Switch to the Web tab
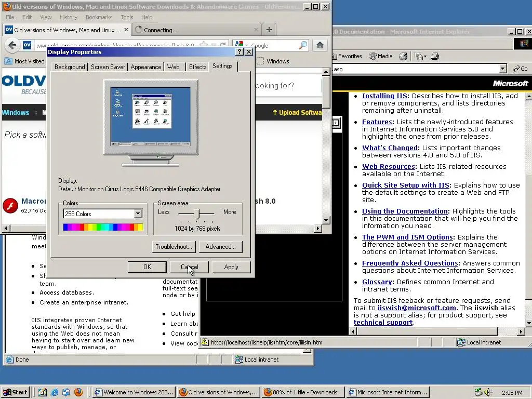532x399 pixels. (x=174, y=67)
